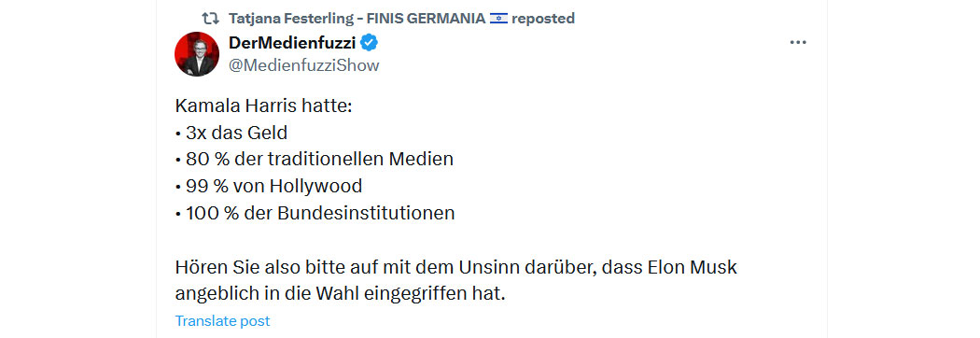The height and width of the screenshot is (338, 980).
Task: Click the Translate post link
Action: click(222, 321)
